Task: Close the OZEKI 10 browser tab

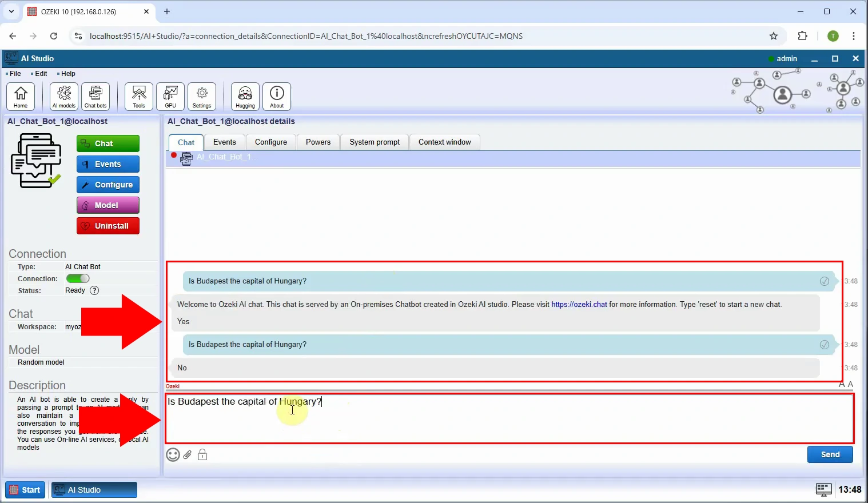Action: coord(146,11)
